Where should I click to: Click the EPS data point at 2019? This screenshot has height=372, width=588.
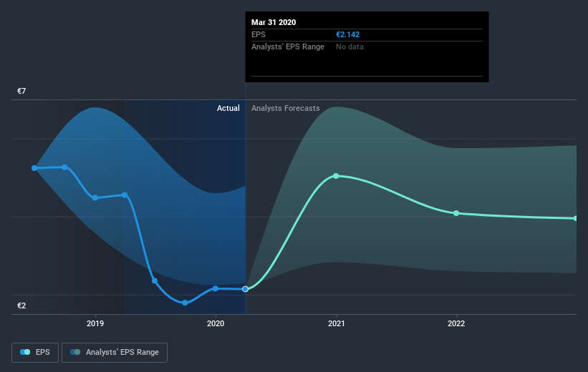coord(95,197)
